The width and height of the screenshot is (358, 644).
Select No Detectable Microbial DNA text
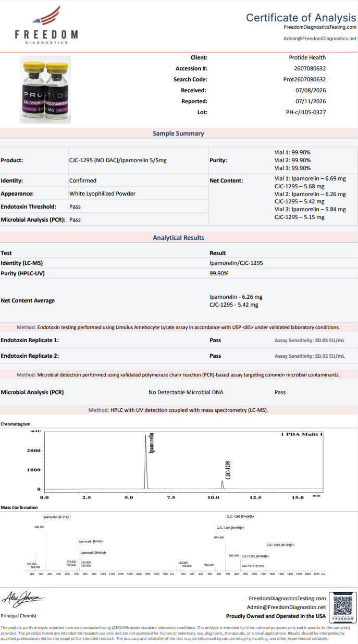(x=186, y=392)
